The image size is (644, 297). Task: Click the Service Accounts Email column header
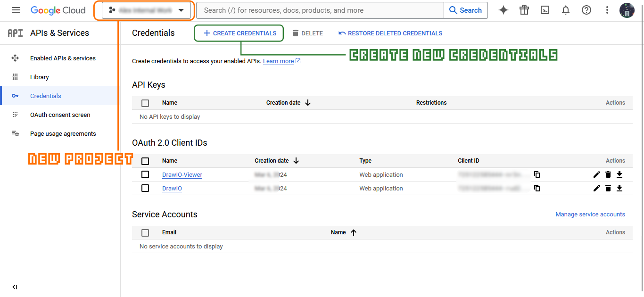click(x=169, y=232)
